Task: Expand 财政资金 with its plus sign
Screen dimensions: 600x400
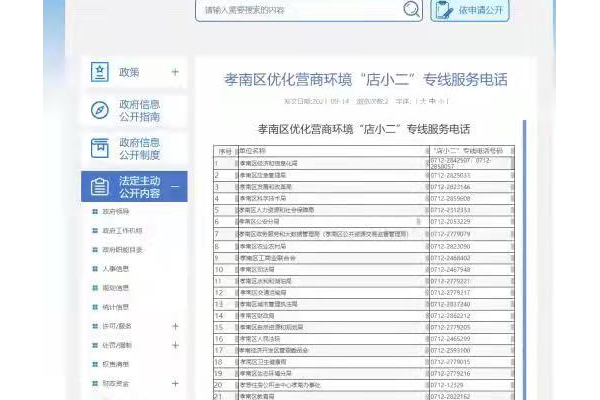Action: tap(175, 384)
